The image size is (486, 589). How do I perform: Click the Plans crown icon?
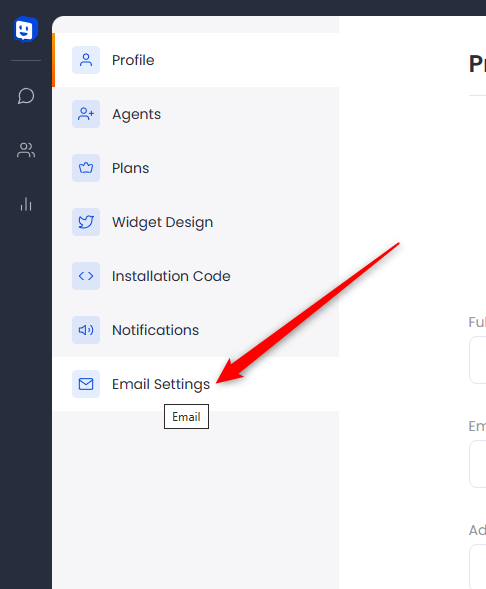[x=86, y=168]
